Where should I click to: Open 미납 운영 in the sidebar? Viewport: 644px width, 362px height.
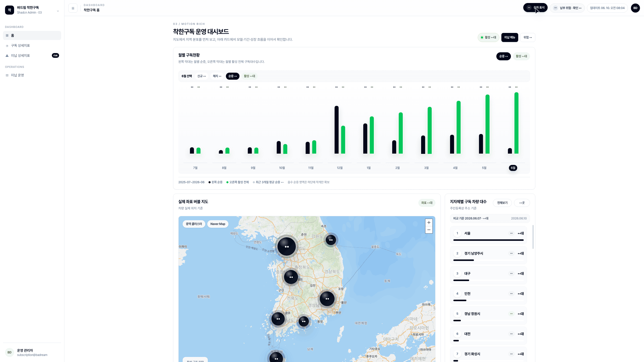tap(32, 75)
